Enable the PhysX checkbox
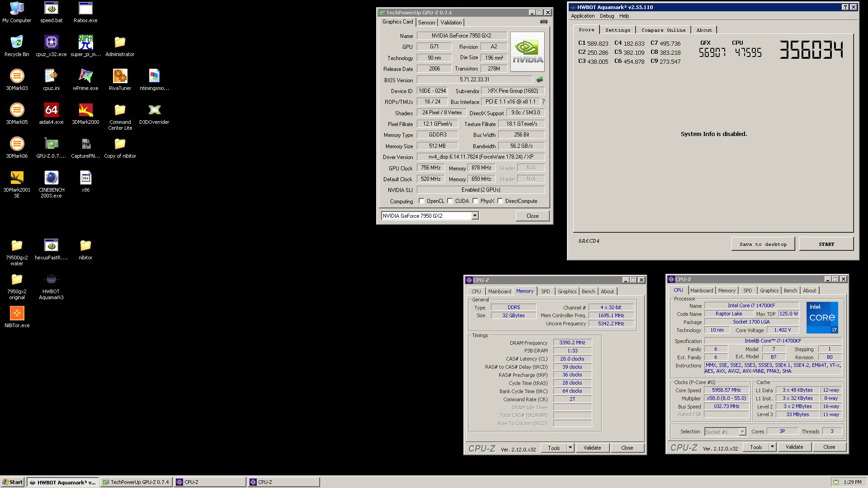The height and width of the screenshot is (488, 868). click(x=475, y=201)
